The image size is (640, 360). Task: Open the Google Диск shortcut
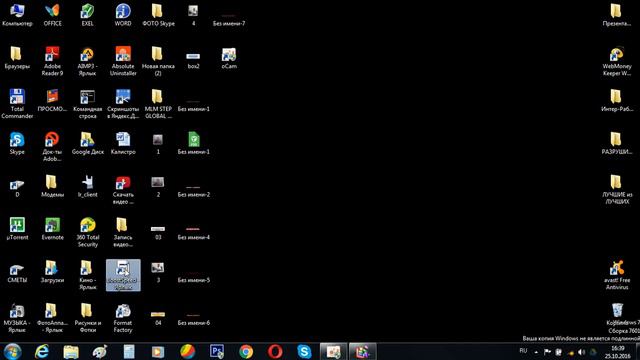click(x=87, y=143)
